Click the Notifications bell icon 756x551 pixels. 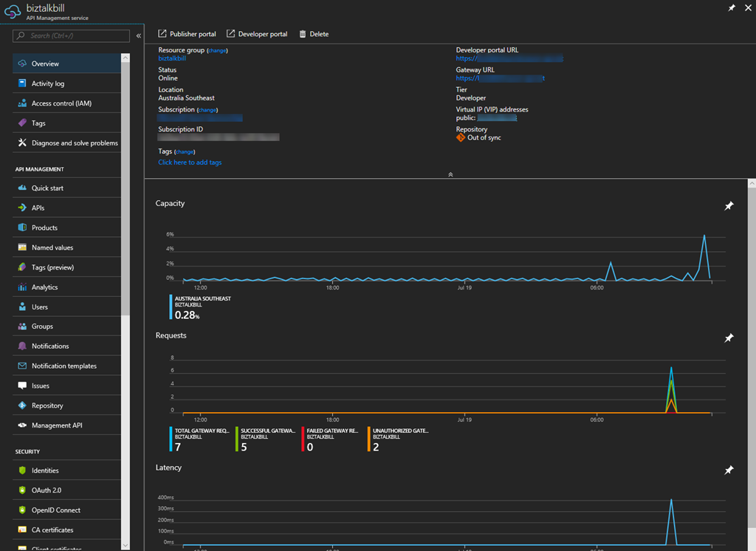pyautogui.click(x=22, y=346)
